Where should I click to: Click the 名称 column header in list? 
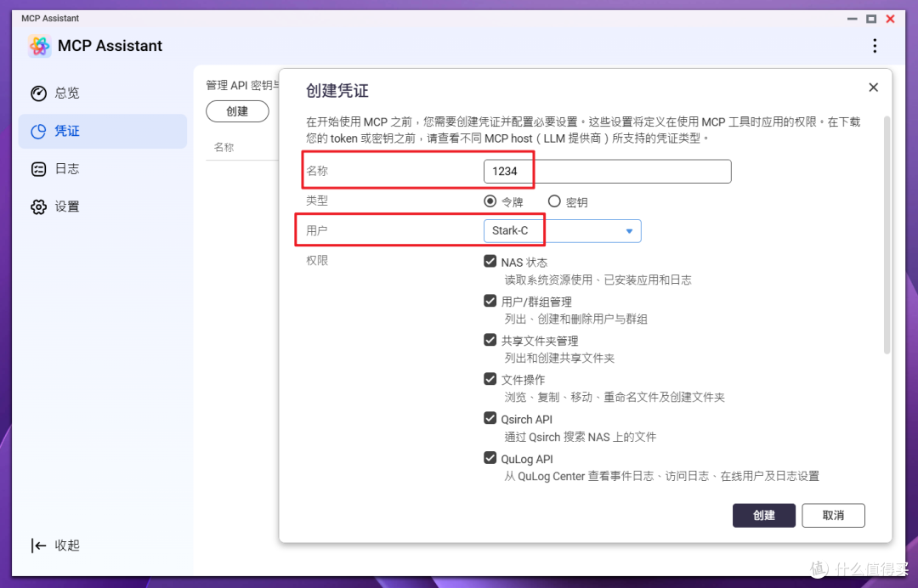(224, 148)
